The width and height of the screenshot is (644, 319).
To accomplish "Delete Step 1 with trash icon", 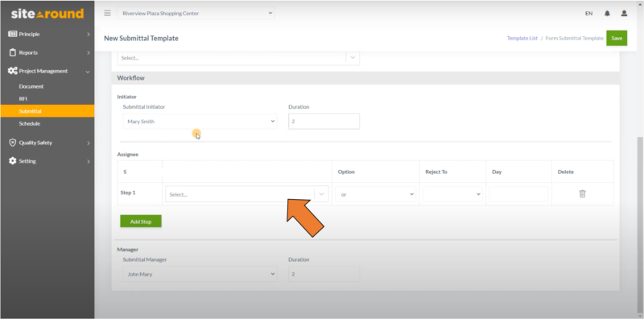I will point(582,193).
